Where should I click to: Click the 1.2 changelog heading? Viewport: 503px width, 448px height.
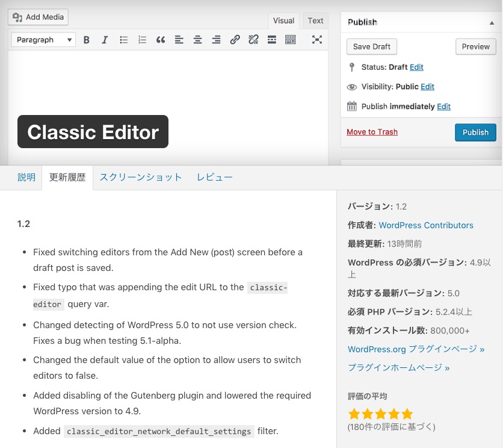tap(23, 224)
